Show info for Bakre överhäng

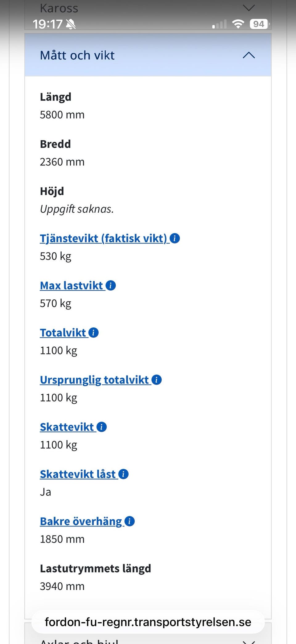[130, 522]
